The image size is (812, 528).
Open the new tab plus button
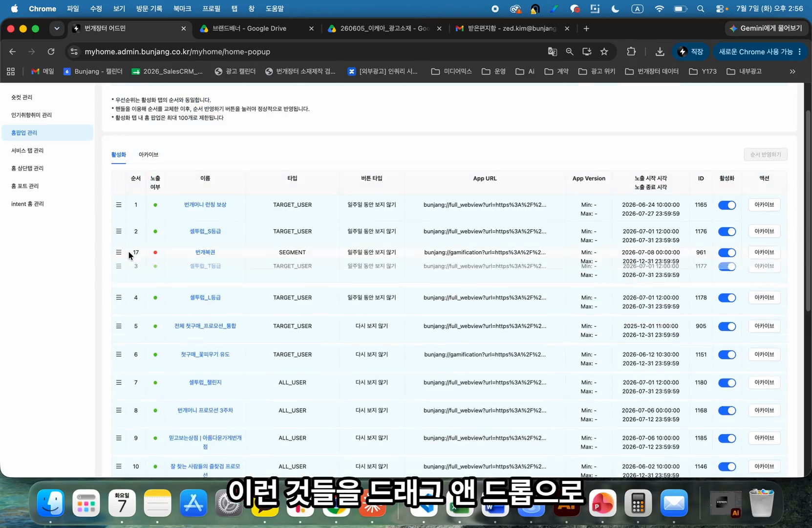[x=586, y=28]
